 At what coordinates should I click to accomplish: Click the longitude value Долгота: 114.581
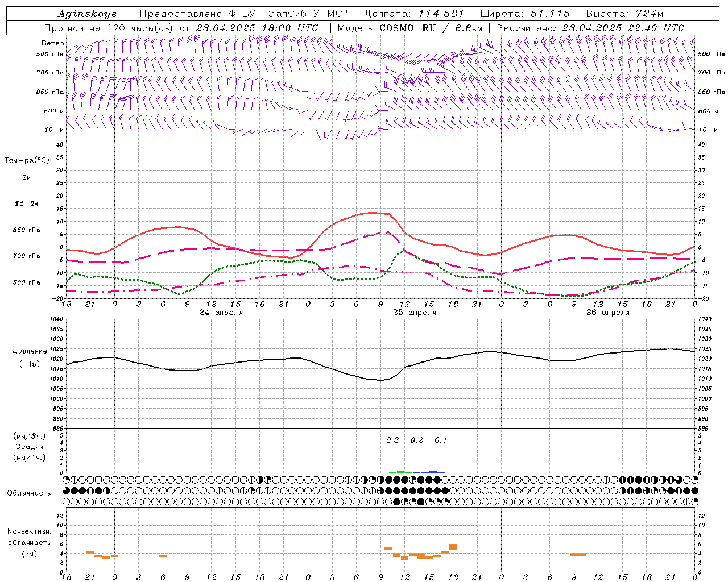pos(414,14)
